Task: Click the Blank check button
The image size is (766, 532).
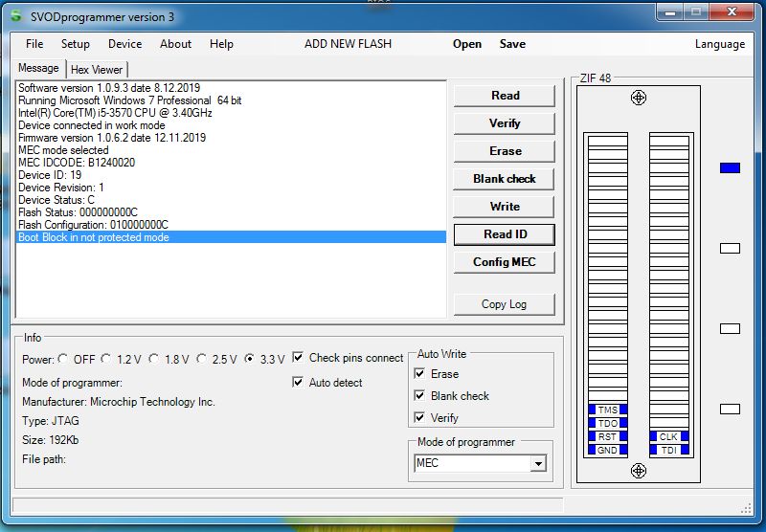Action: coord(505,179)
